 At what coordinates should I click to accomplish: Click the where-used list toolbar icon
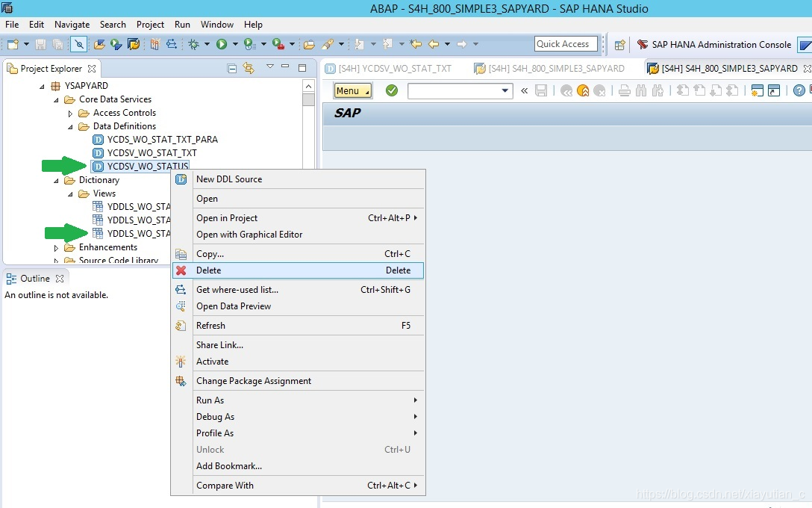(172, 45)
